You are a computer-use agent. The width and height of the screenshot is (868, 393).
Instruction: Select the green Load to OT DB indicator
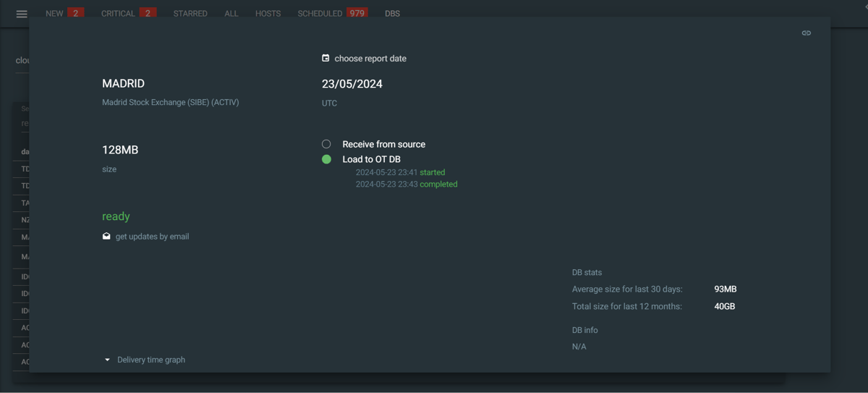click(x=326, y=159)
